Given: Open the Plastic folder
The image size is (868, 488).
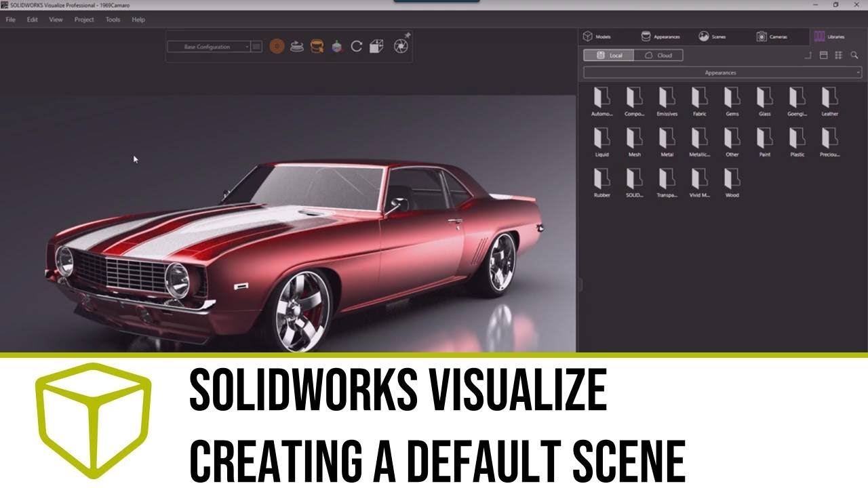Looking at the screenshot, I should (797, 142).
